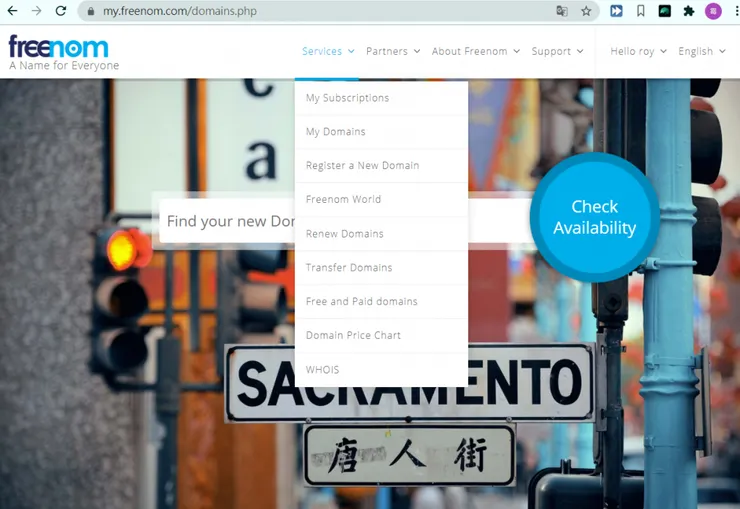Open Free and Paid domains item
Viewport: 740px width, 509px height.
(x=381, y=301)
